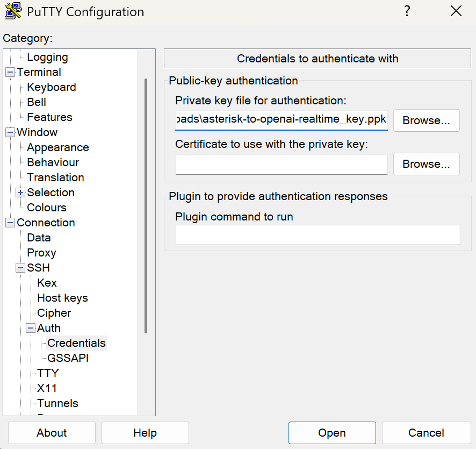The height and width of the screenshot is (449, 476).
Task: Expand the Selection tree node
Action: pyautogui.click(x=20, y=193)
